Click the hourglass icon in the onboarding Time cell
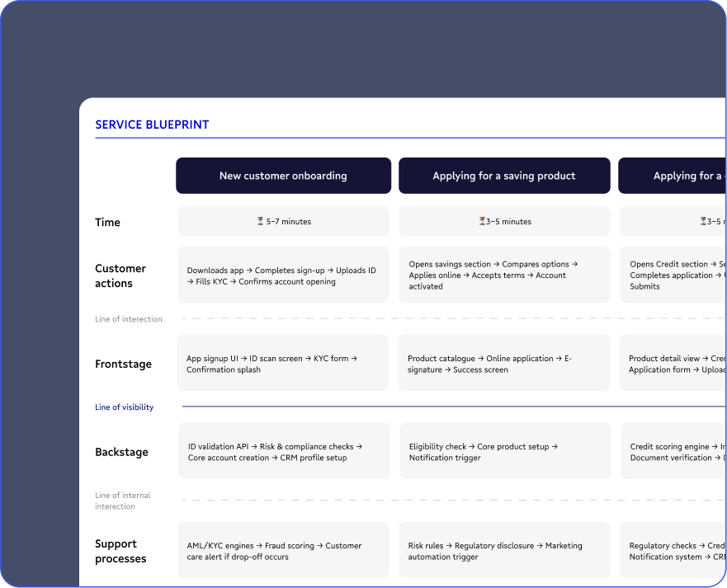The height and width of the screenshot is (588, 727). pos(260,221)
